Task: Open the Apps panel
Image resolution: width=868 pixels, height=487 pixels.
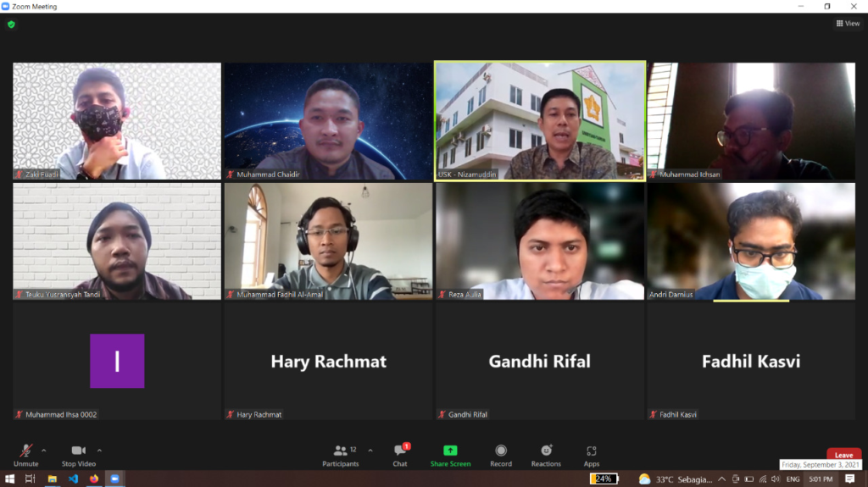Action: [x=592, y=451]
